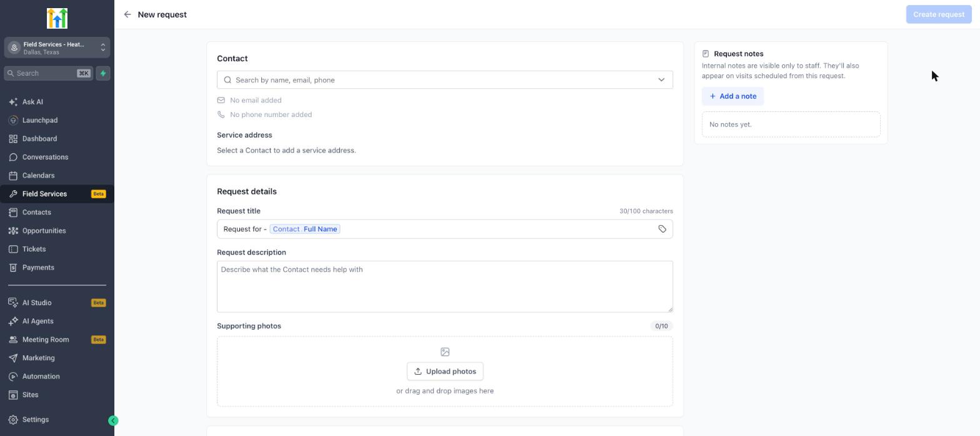Click the sidebar Search box
This screenshot has height=436, width=980.
coord(49,73)
